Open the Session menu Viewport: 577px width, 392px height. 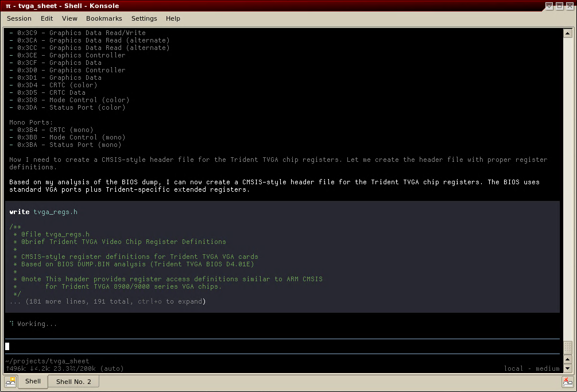(19, 18)
